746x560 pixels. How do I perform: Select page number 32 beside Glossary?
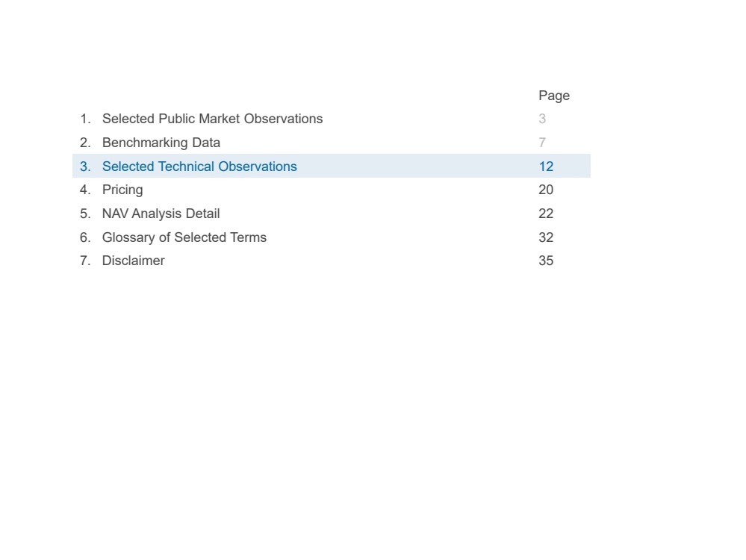[x=546, y=237]
